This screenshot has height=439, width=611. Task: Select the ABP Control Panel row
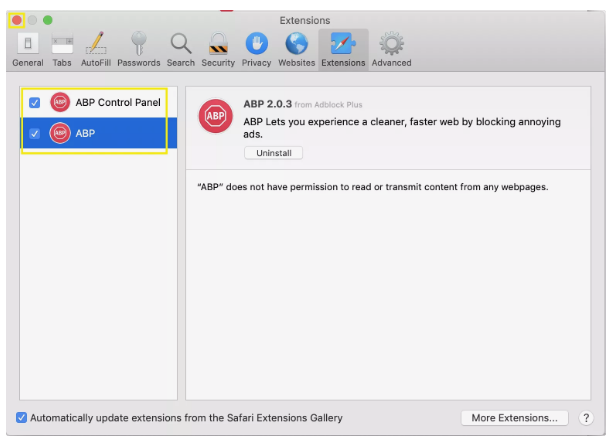point(99,102)
